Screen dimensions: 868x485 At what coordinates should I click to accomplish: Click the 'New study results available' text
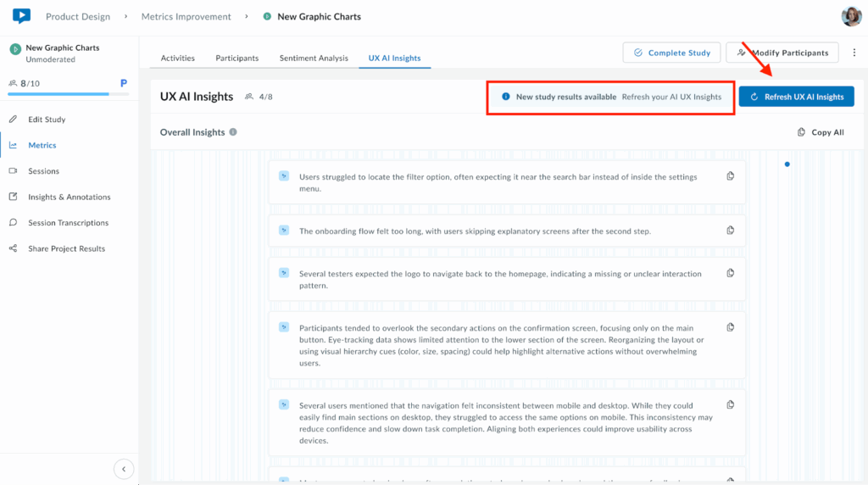566,97
